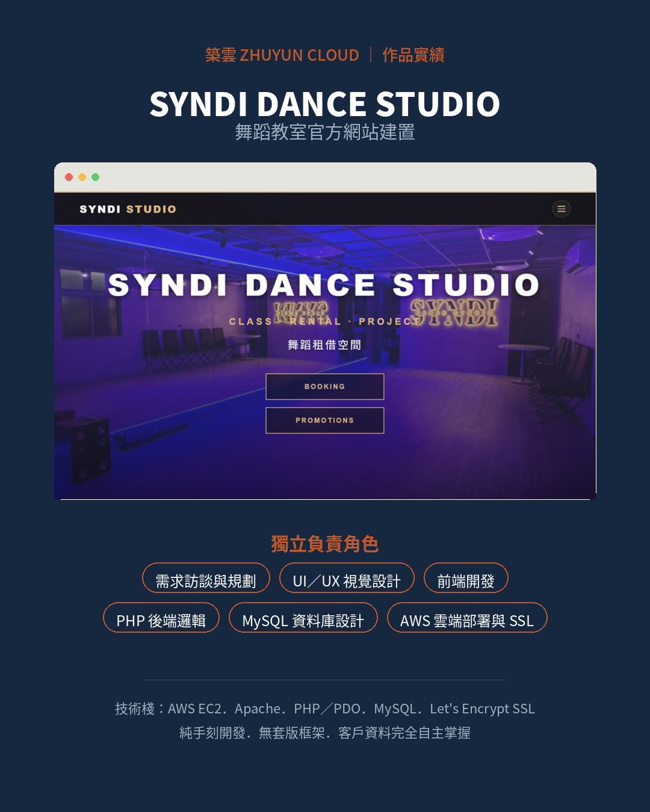Click the red close dot in browser mockup
Screen dimensions: 650x812
click(69, 177)
